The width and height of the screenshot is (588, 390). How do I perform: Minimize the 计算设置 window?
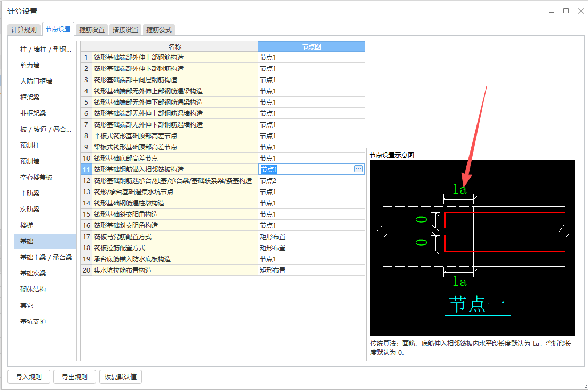[x=551, y=12]
